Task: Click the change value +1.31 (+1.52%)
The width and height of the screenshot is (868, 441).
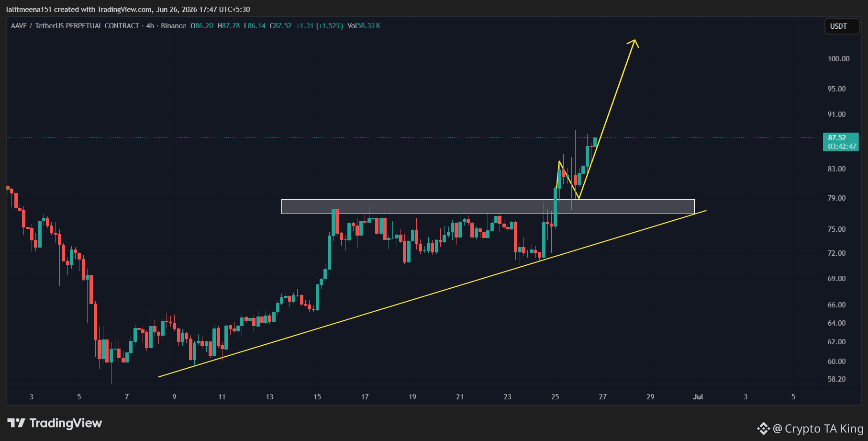Action: pyautogui.click(x=320, y=26)
